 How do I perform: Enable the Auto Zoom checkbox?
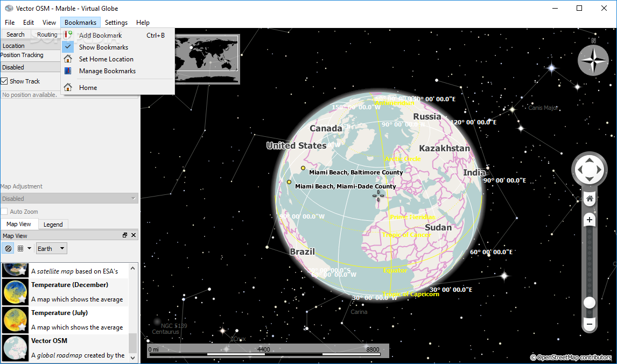(x=4, y=211)
